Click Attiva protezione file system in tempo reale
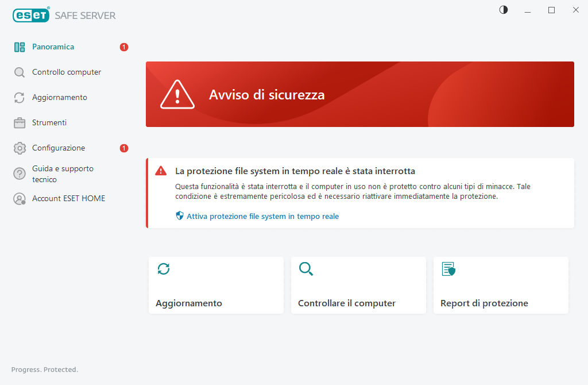 [x=262, y=216]
